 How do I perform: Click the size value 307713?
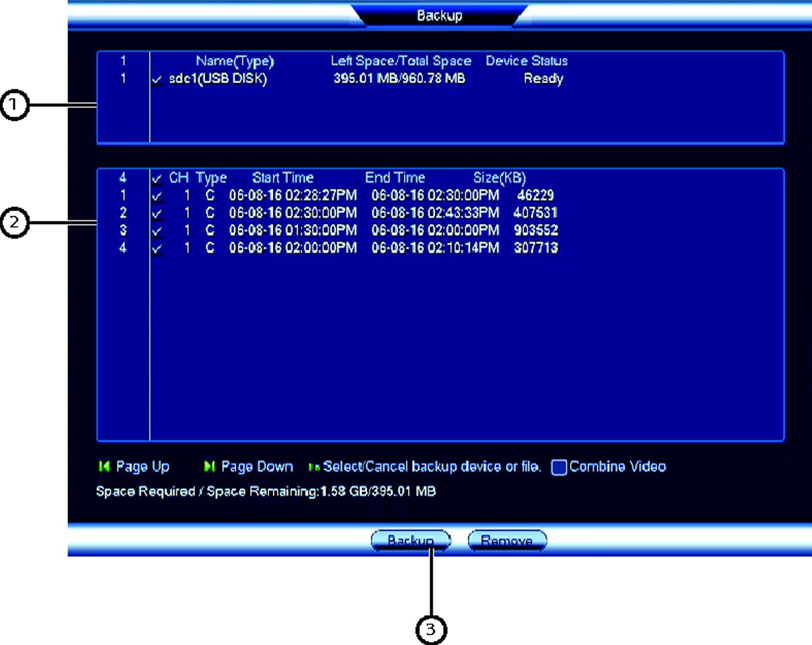536,248
